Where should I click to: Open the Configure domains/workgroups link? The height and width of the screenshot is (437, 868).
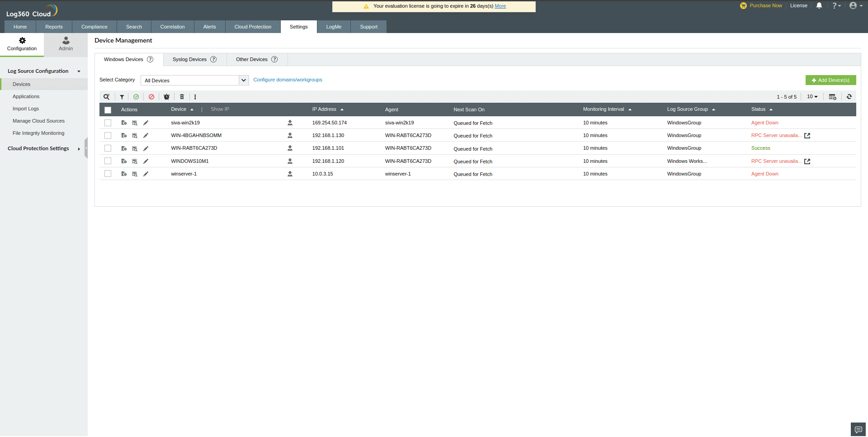pyautogui.click(x=288, y=80)
